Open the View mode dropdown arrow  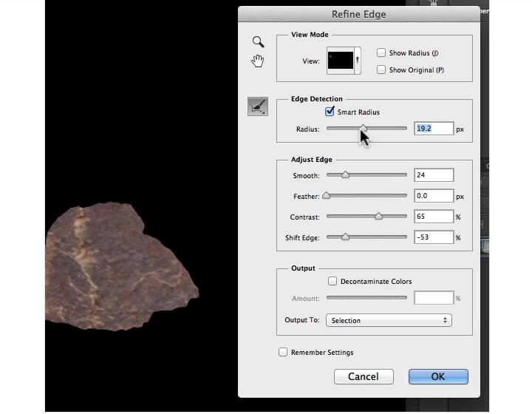click(x=358, y=61)
